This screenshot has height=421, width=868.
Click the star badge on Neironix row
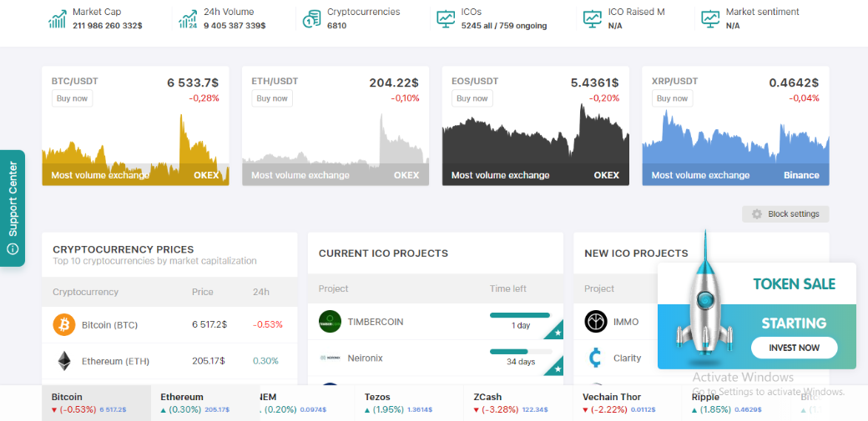(x=558, y=369)
